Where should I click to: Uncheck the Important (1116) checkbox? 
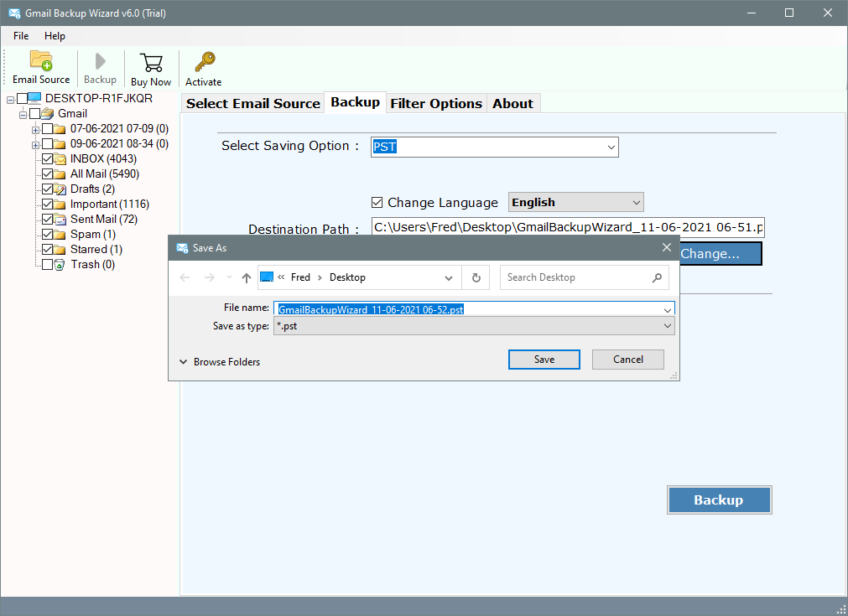pos(48,204)
